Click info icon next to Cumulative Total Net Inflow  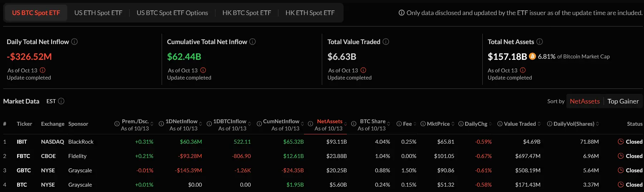pyautogui.click(x=252, y=42)
